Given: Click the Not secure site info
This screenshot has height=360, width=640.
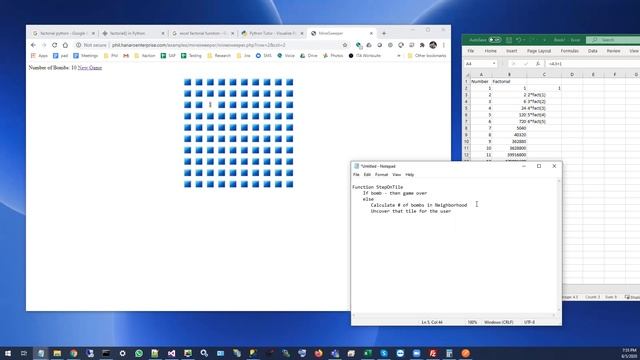Looking at the screenshot, I should (91, 45).
